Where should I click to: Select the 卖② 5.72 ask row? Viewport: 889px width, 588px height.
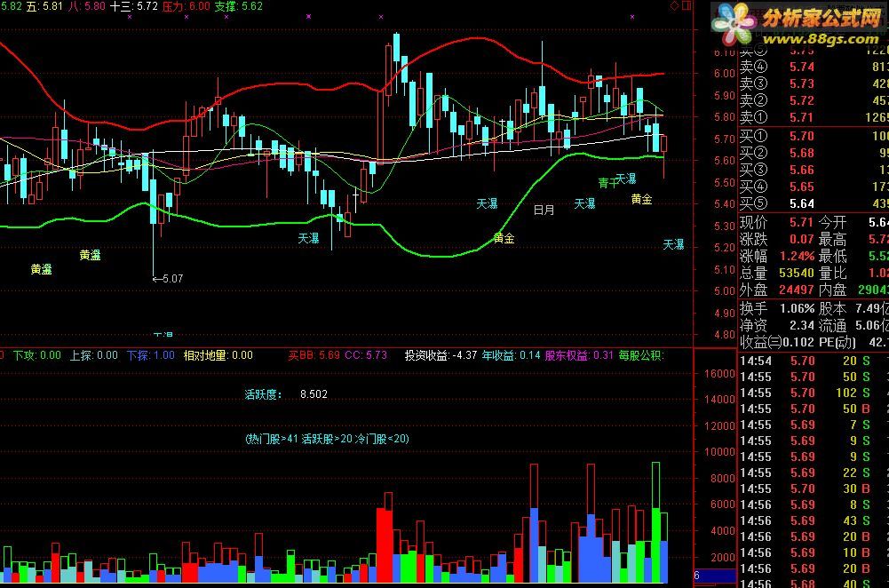tap(814, 101)
